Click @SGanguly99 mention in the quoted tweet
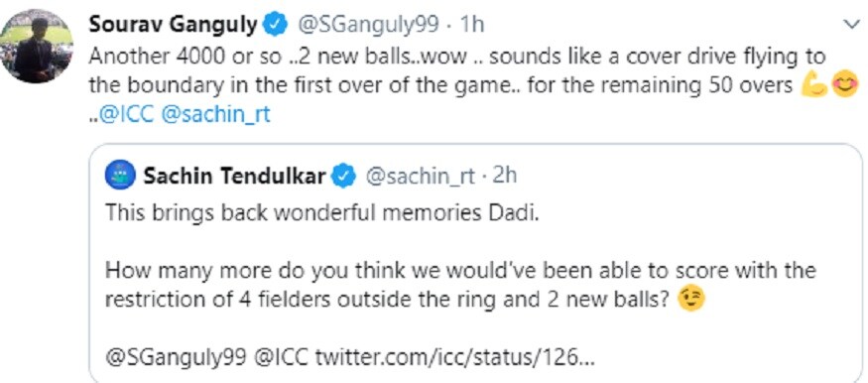Screen dimensions: 868x383 (x=176, y=357)
